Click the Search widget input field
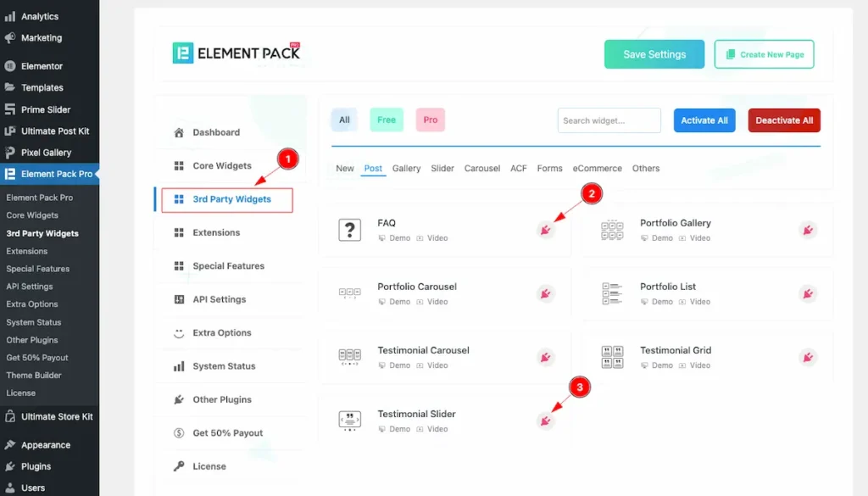This screenshot has height=496, width=868. pos(609,120)
